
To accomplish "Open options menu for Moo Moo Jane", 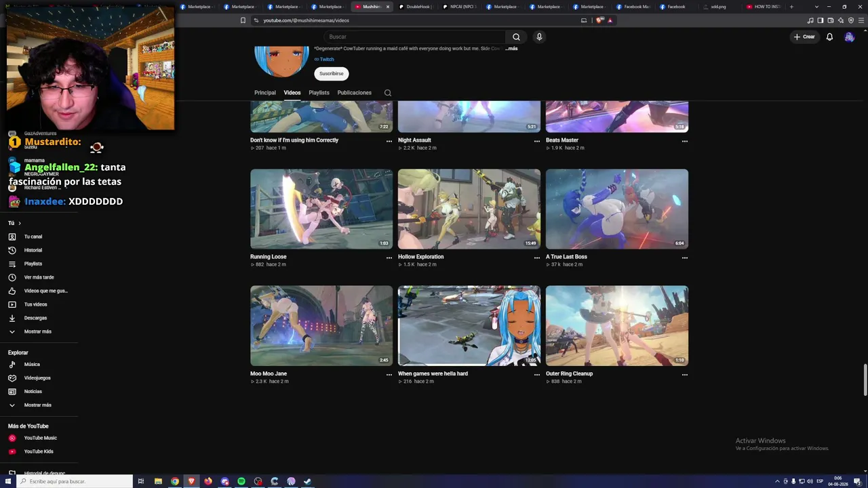I will click(389, 374).
